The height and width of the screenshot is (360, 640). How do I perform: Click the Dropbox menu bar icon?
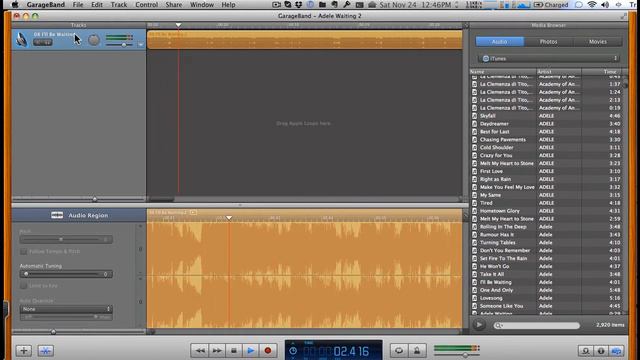(299, 5)
